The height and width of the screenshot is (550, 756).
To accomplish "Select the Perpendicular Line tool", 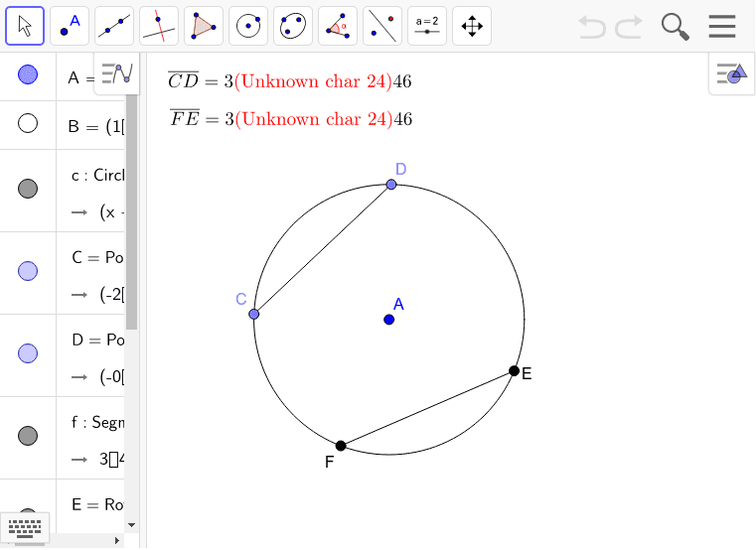I will tap(159, 26).
